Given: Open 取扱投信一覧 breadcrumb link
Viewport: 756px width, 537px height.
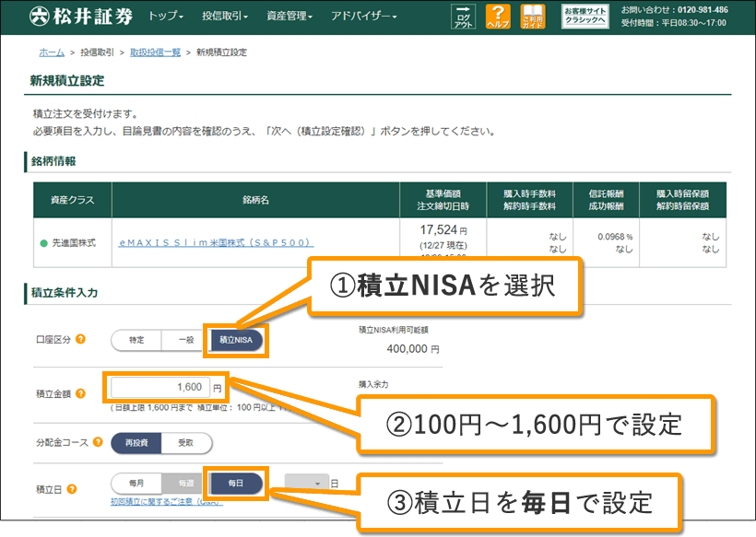Looking at the screenshot, I should pyautogui.click(x=155, y=53).
